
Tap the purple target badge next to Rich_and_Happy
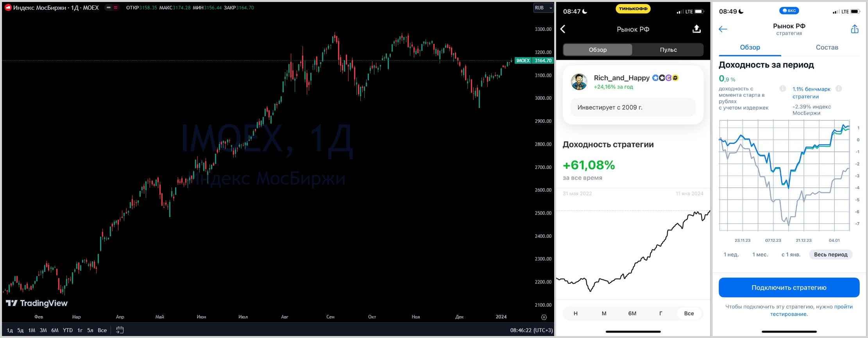(x=669, y=78)
